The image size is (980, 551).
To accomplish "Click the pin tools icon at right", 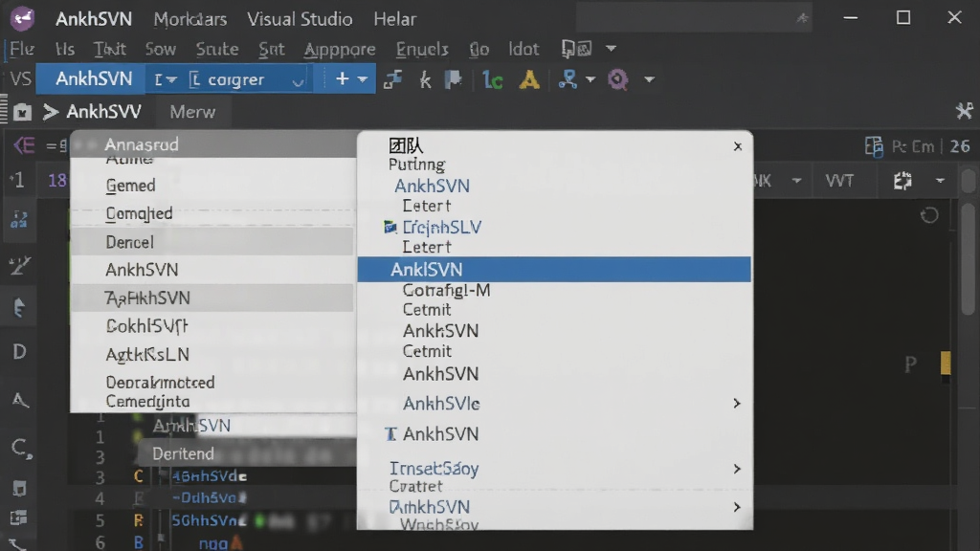I will coord(965,111).
